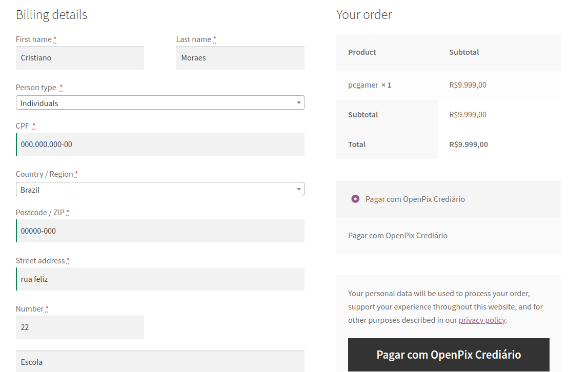
Task: Click the Escola neighborhood field
Action: tap(160, 362)
